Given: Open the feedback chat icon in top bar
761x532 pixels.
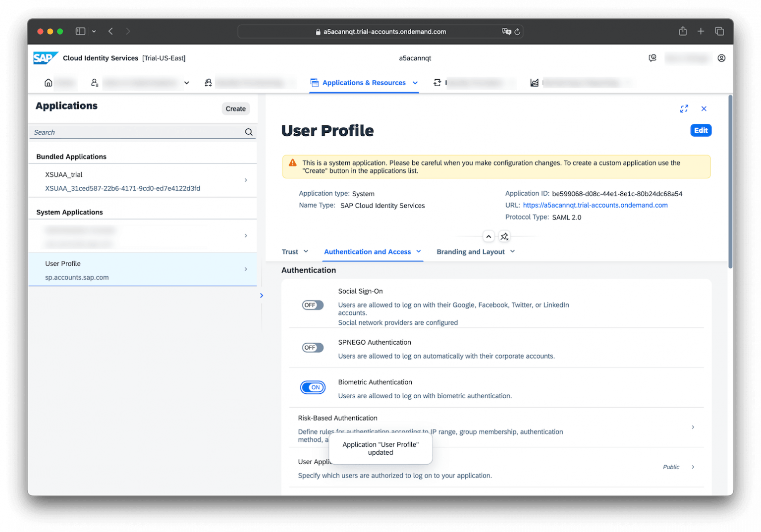Looking at the screenshot, I should [x=652, y=58].
